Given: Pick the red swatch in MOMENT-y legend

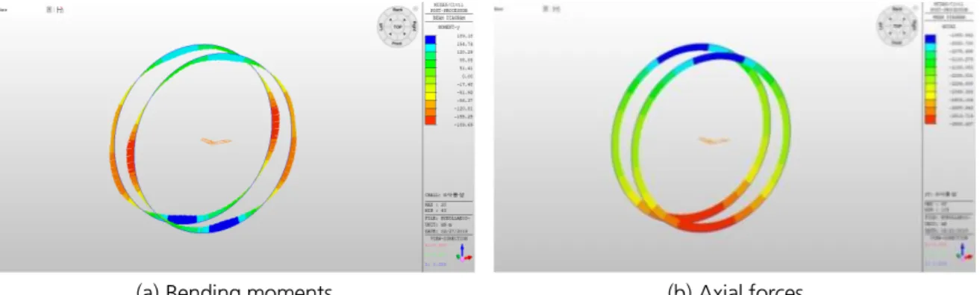Looking at the screenshot, I should [431, 120].
